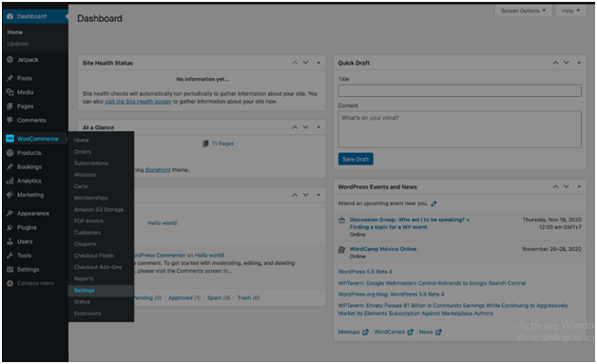
Task: Click the Posts pin icon
Action: click(10, 78)
